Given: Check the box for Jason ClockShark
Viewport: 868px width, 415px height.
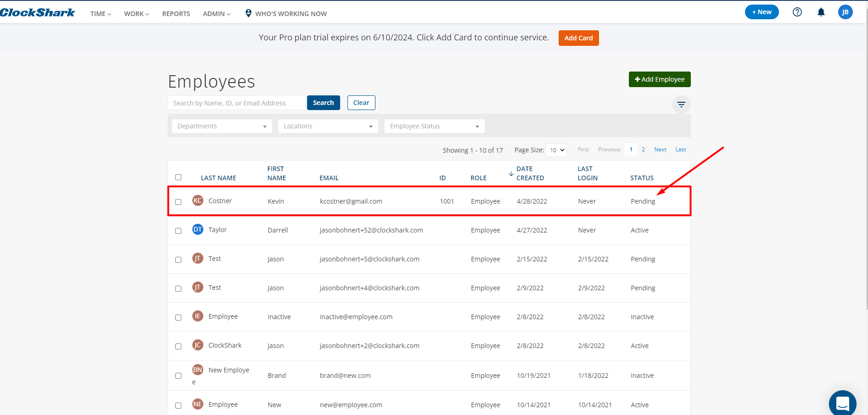Looking at the screenshot, I should tap(179, 346).
